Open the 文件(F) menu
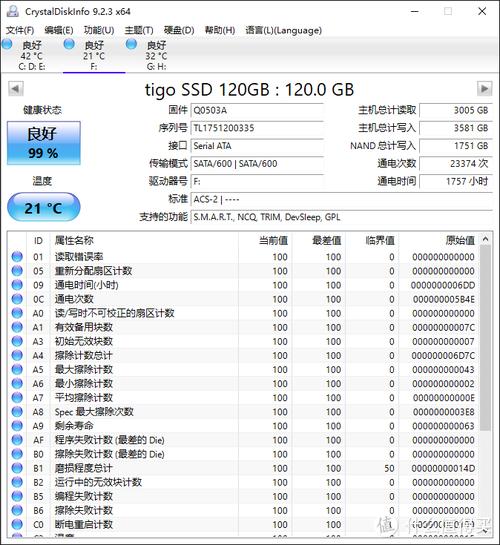Image resolution: width=500 pixels, height=545 pixels. coord(20,30)
